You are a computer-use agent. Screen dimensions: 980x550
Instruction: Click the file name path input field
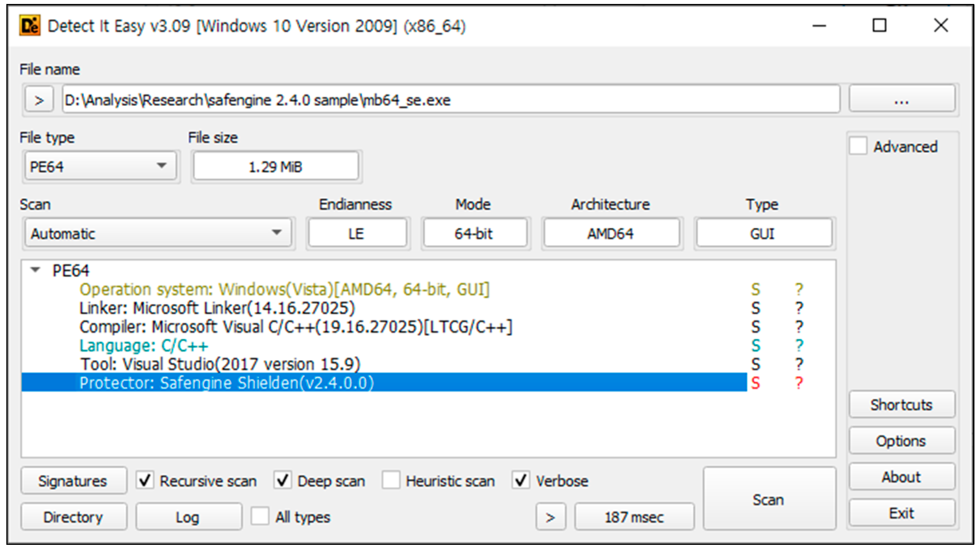tap(450, 100)
